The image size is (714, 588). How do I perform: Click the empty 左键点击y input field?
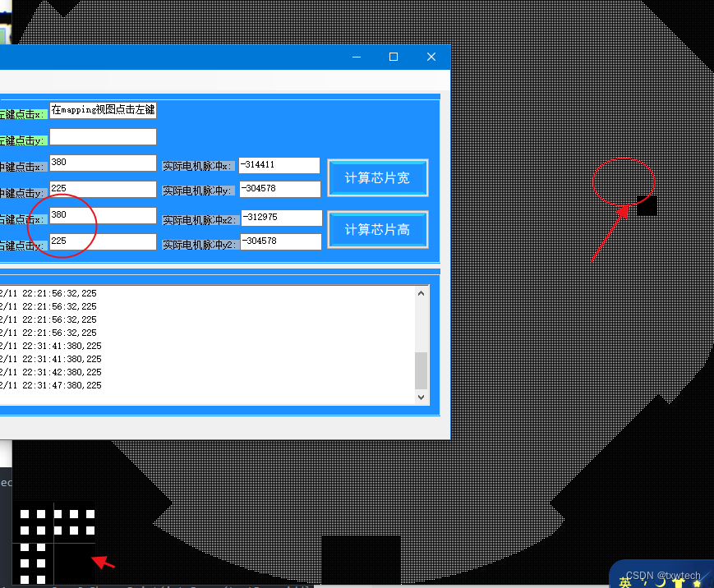(x=103, y=136)
